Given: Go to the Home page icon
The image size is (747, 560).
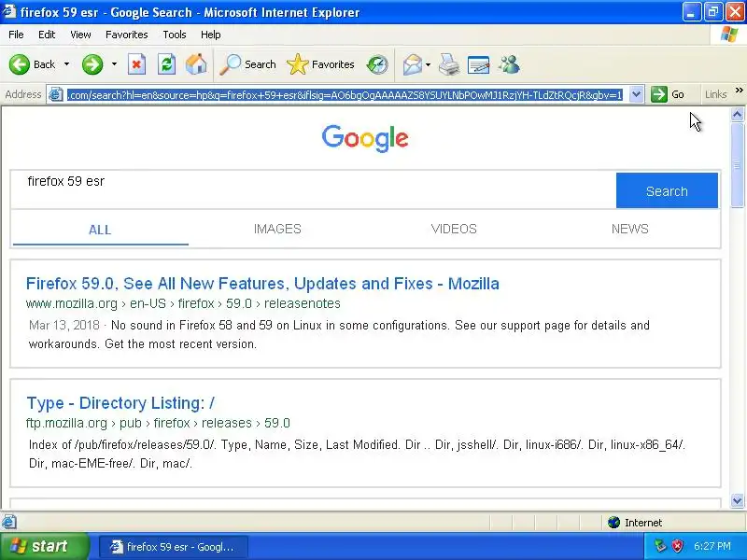Looking at the screenshot, I should point(196,64).
